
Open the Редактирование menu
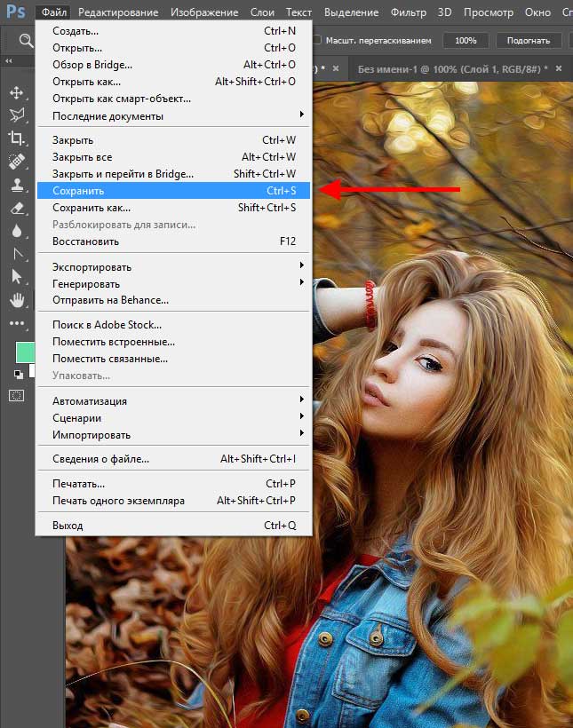pyautogui.click(x=118, y=12)
